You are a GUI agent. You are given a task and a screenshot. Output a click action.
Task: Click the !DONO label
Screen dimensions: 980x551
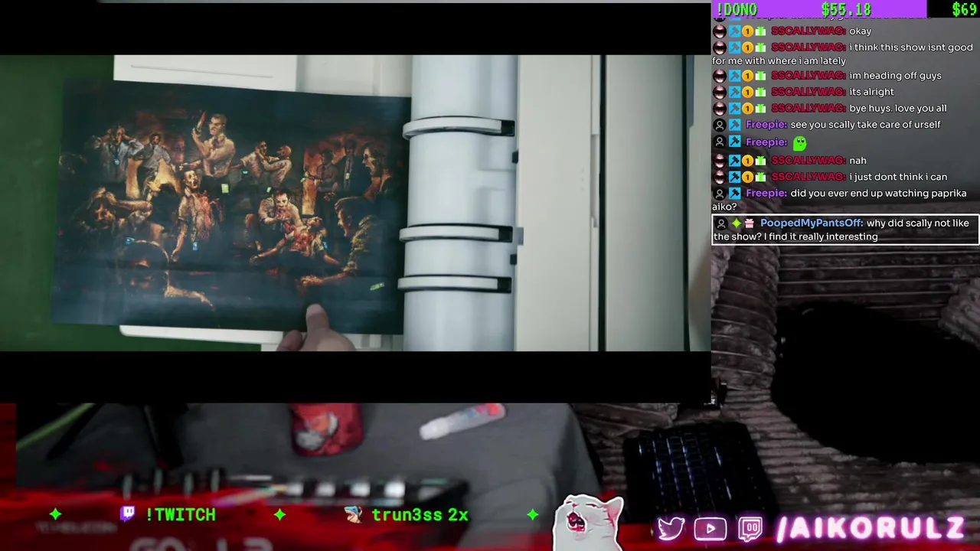[735, 9]
